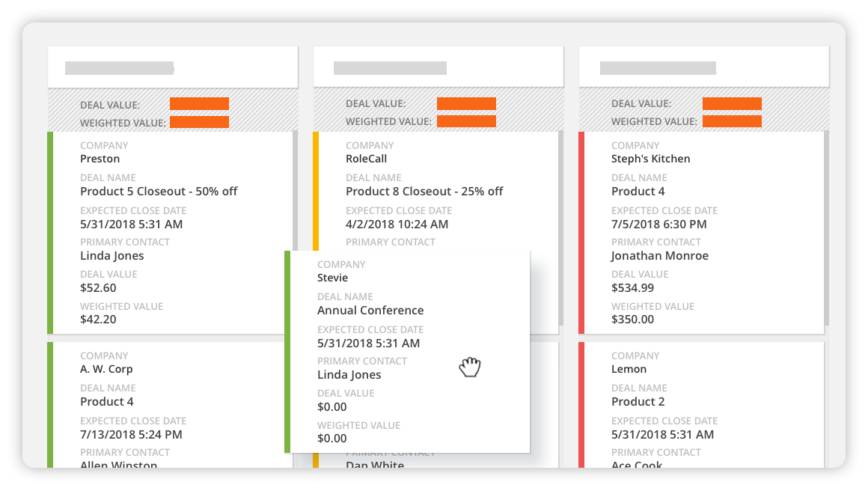868x491 pixels.
Task: Click the Weighted Value bar in second column
Action: (x=468, y=121)
